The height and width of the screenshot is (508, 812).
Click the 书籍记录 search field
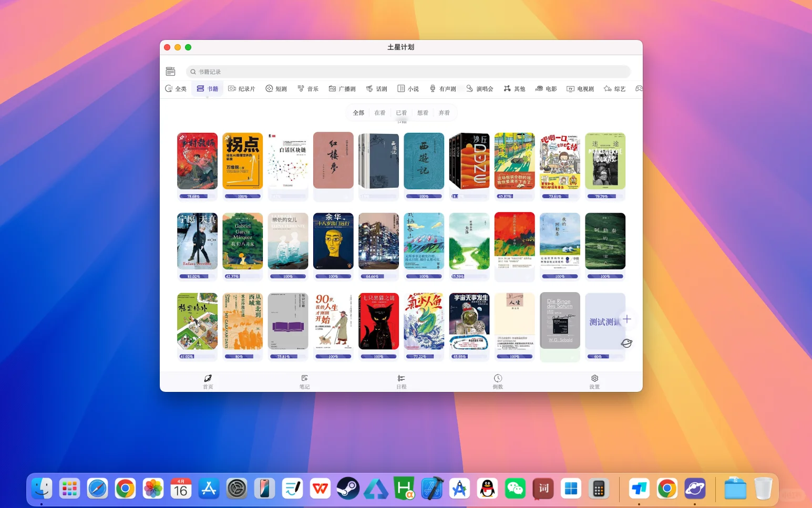point(408,71)
